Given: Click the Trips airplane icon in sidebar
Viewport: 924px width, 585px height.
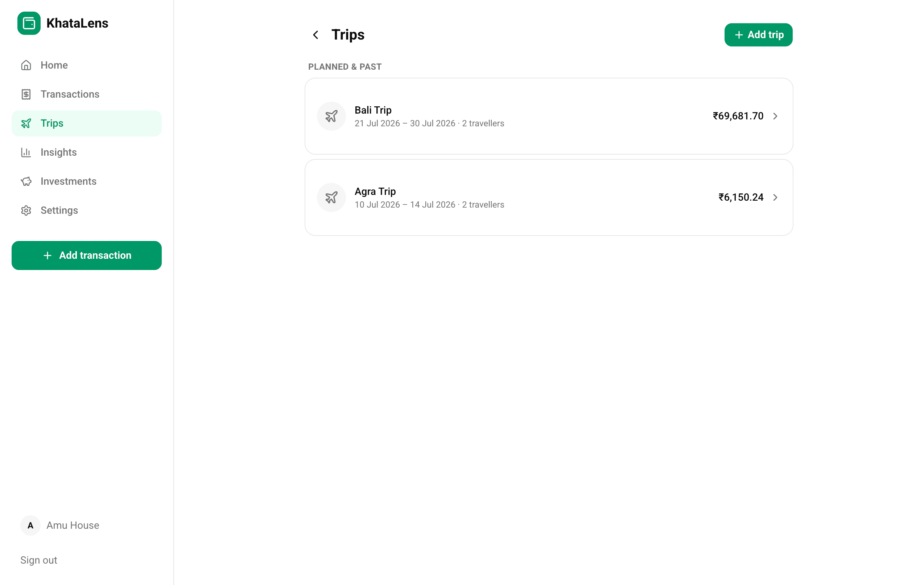Looking at the screenshot, I should (26, 123).
